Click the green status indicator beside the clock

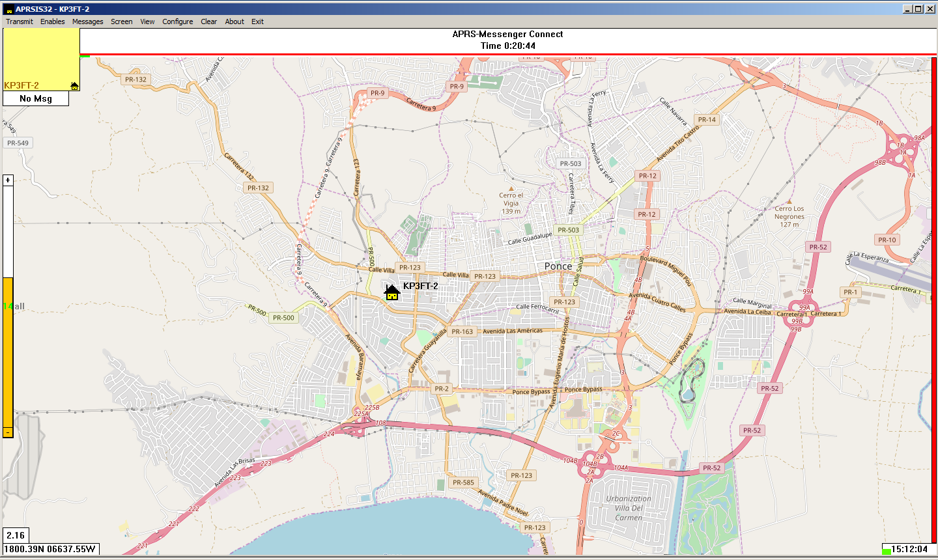886,552
